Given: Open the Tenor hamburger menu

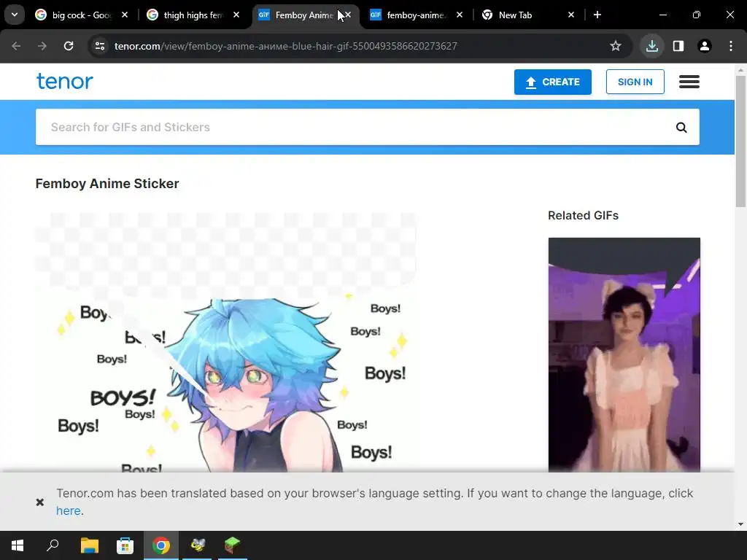Looking at the screenshot, I should (689, 82).
